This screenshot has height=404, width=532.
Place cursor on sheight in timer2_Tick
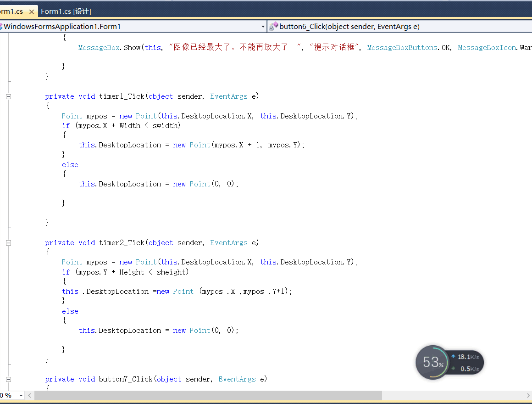tap(171, 272)
